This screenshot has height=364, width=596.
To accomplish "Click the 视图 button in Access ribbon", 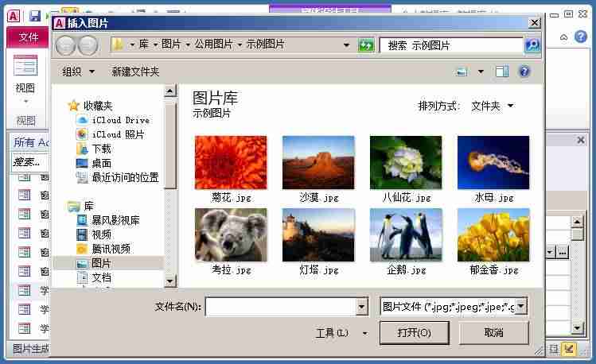I will pyautogui.click(x=25, y=79).
